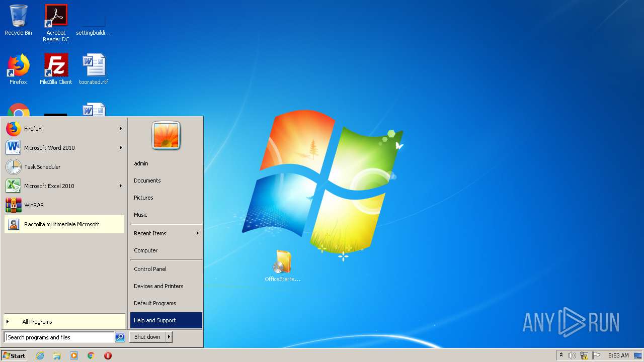Click the user account picture
The image size is (644, 362).
(166, 136)
